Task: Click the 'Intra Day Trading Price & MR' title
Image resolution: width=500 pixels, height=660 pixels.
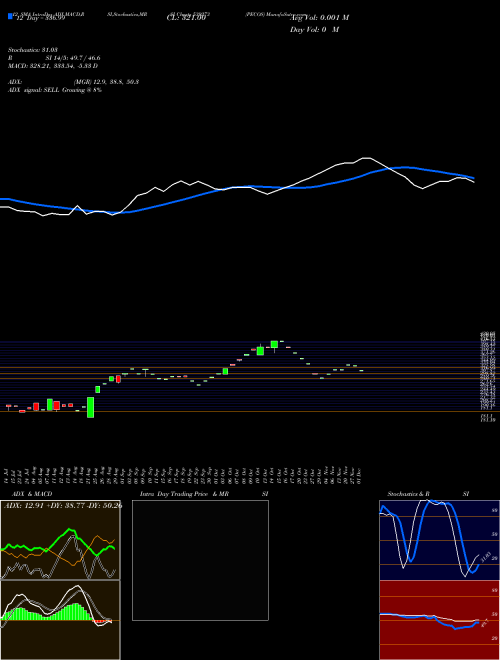Action: click(x=184, y=494)
